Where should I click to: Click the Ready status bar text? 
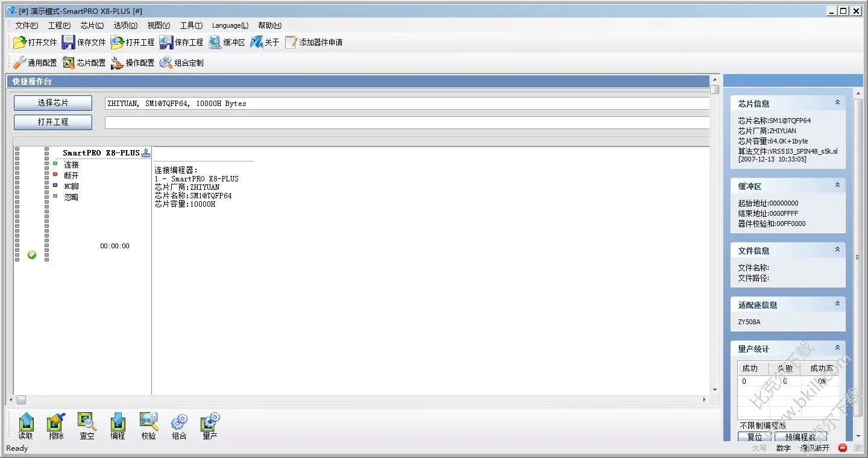point(17,448)
